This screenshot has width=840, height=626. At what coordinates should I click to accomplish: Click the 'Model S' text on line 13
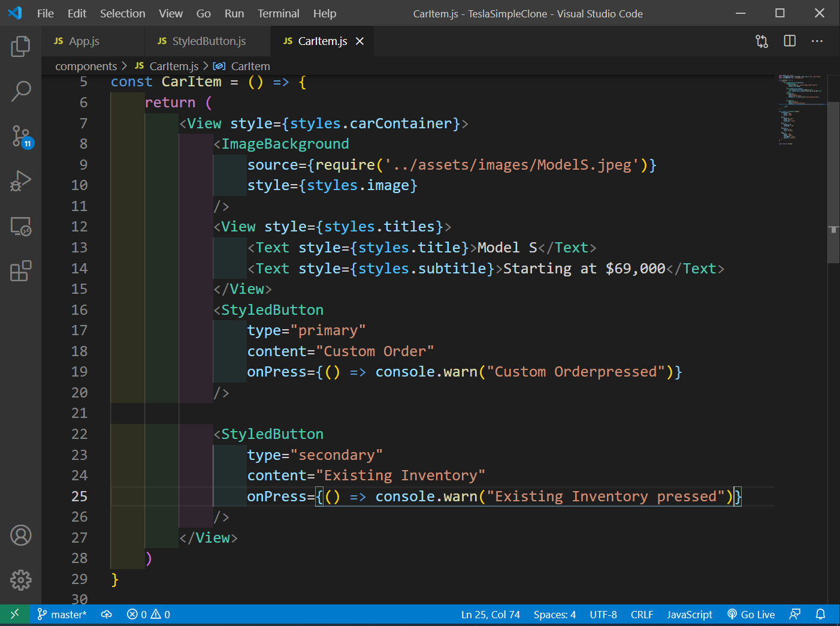tap(507, 248)
